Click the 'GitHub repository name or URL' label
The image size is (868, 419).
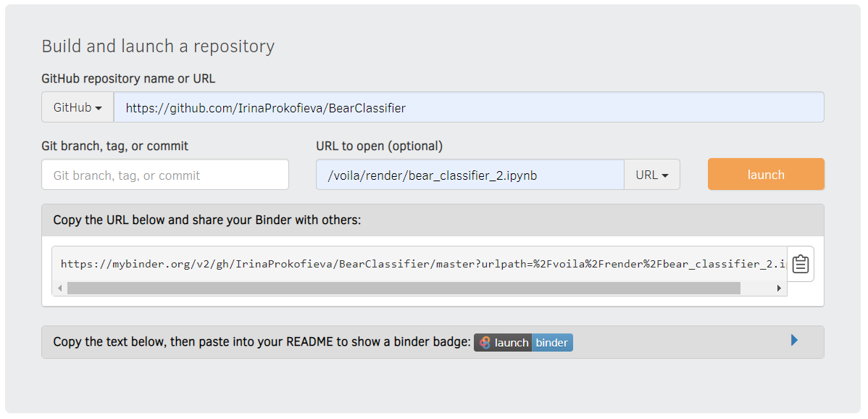(128, 79)
